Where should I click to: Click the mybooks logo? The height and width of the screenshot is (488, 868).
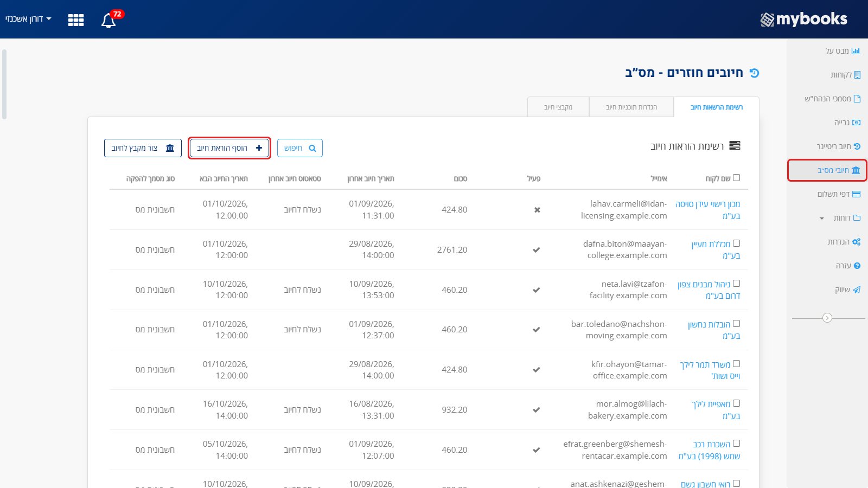click(803, 20)
